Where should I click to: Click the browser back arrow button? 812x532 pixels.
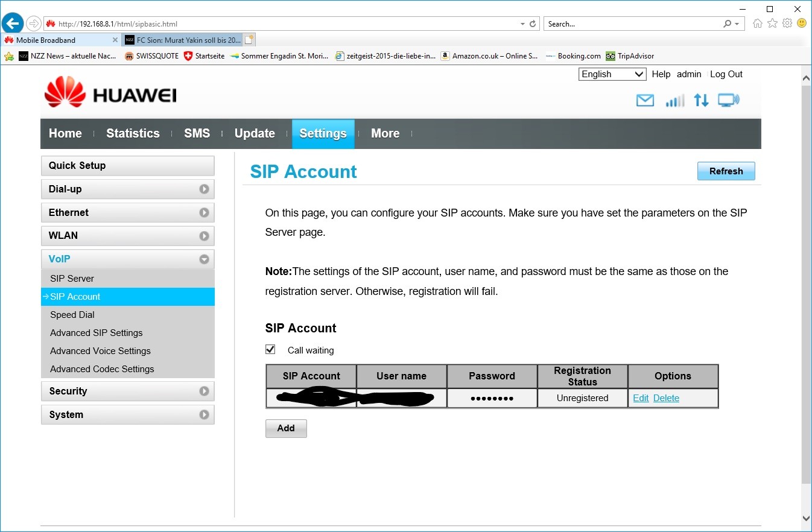click(x=13, y=24)
